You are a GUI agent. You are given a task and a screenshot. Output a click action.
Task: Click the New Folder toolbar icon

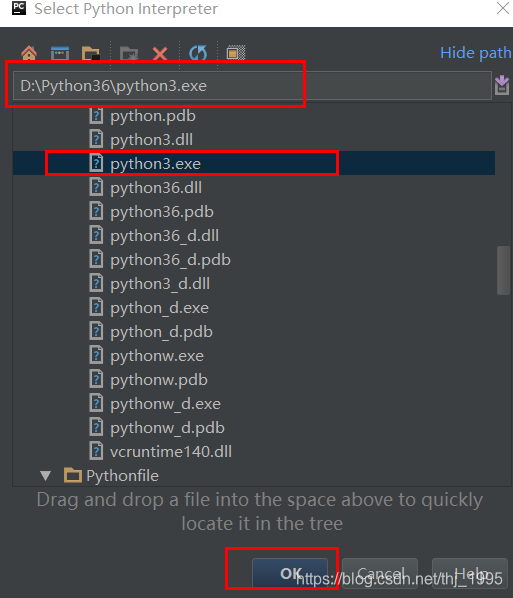click(x=129, y=53)
